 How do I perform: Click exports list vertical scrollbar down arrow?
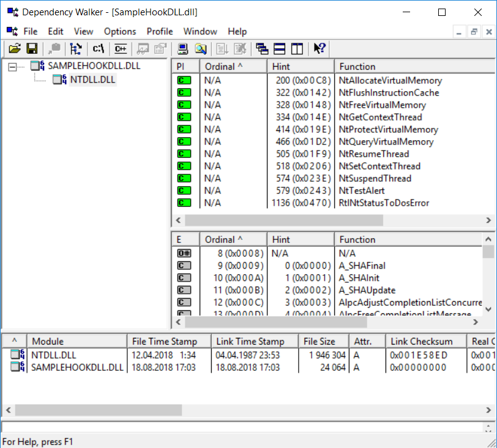point(488,309)
